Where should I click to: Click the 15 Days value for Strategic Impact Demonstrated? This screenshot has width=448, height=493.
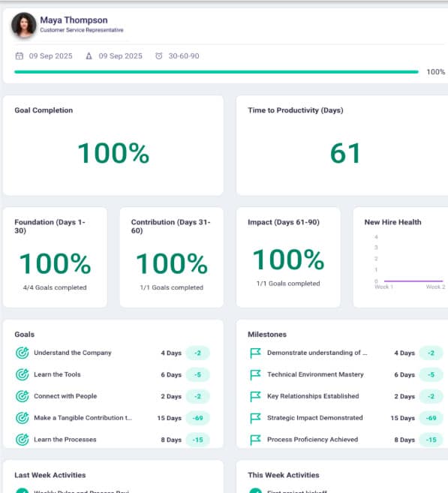403,418
